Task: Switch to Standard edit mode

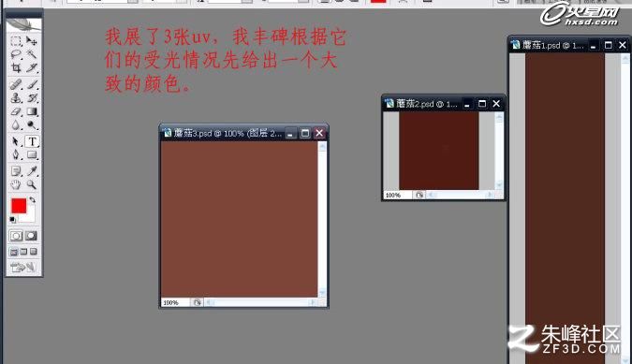Action: pos(16,236)
